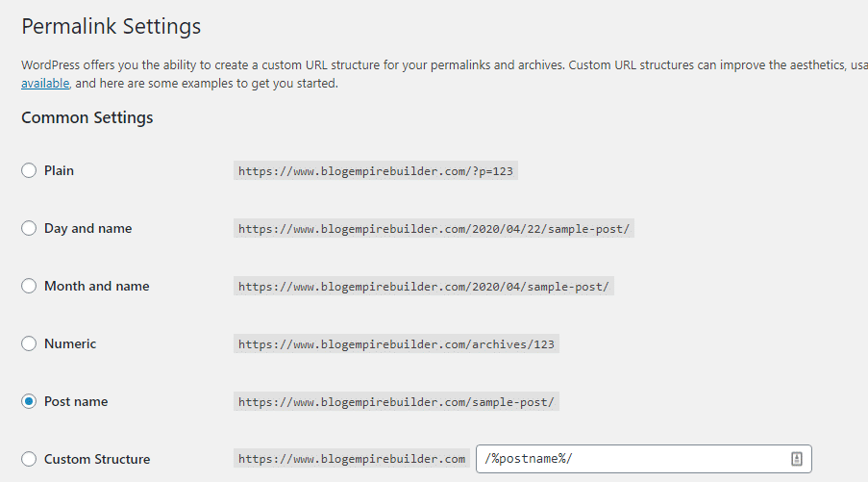Click the base URL beside Custom Structure

(352, 459)
